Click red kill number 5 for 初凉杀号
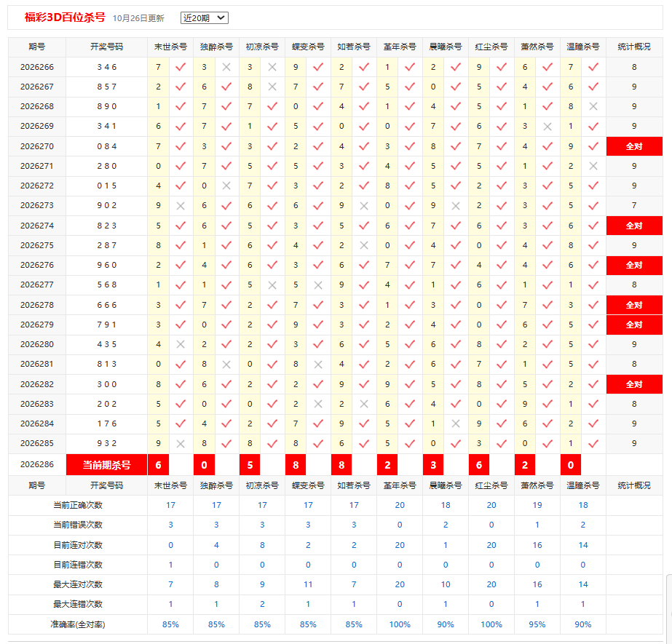 click(250, 465)
